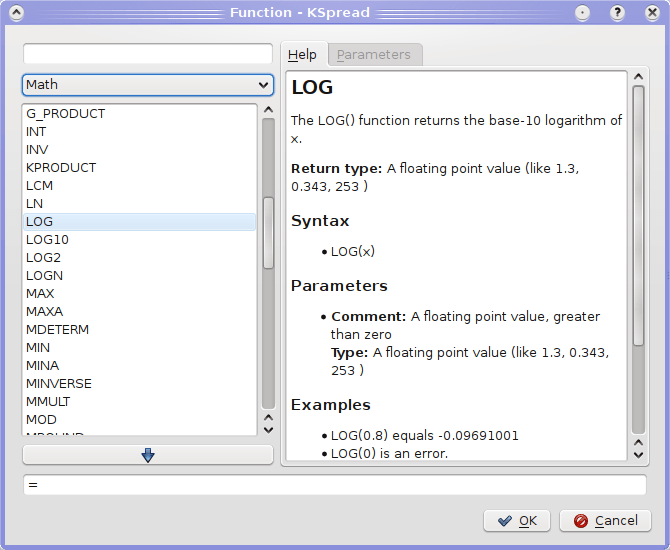Select LCM in the function list
Screen dimensions: 670x550
point(139,185)
